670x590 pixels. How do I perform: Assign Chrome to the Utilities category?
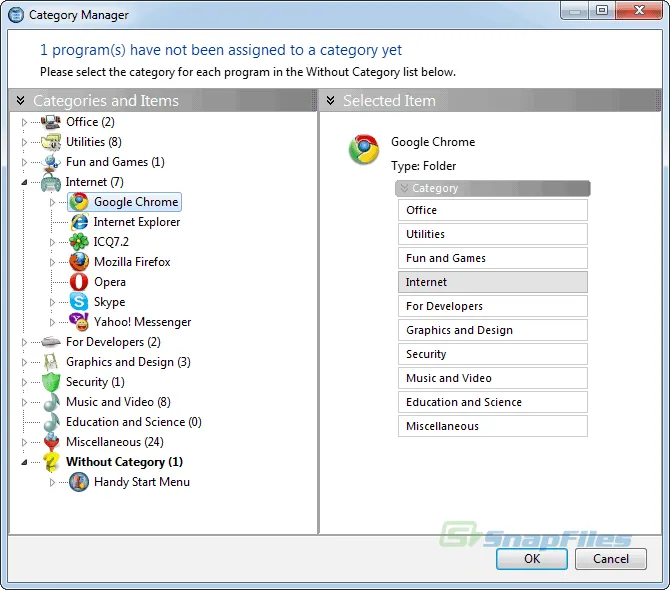click(493, 234)
